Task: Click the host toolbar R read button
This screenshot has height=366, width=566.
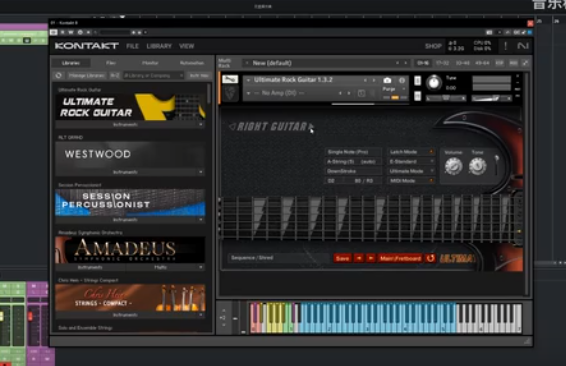Action: pyautogui.click(x=62, y=32)
